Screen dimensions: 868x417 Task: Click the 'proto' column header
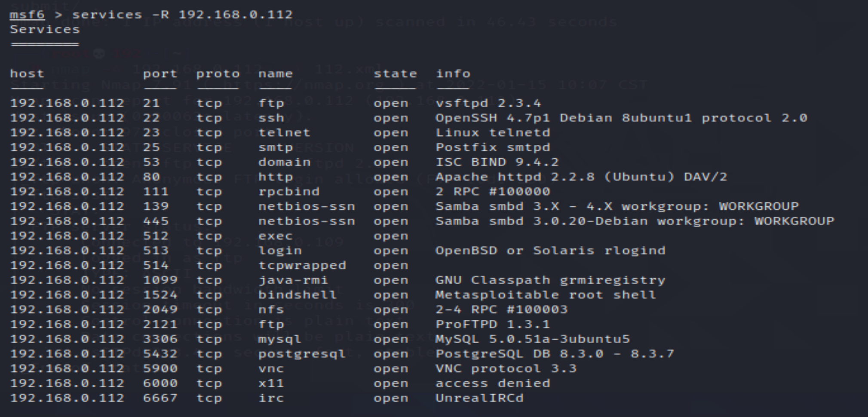pyautogui.click(x=218, y=74)
